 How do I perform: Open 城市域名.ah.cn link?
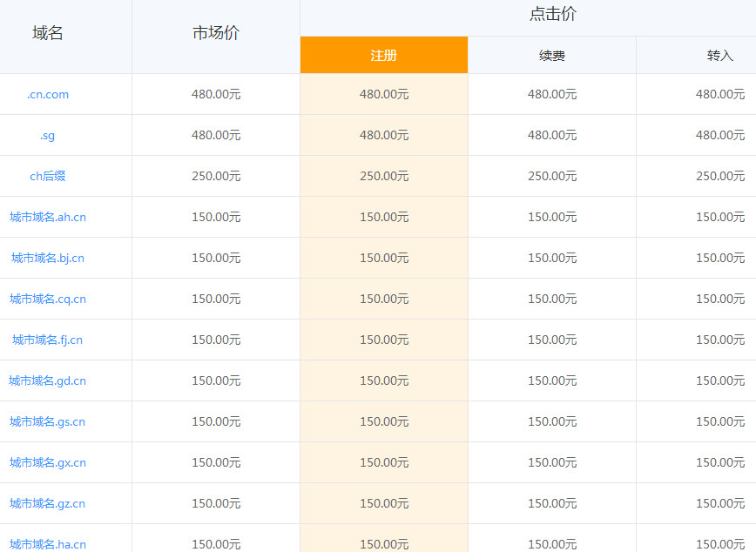click(x=48, y=218)
